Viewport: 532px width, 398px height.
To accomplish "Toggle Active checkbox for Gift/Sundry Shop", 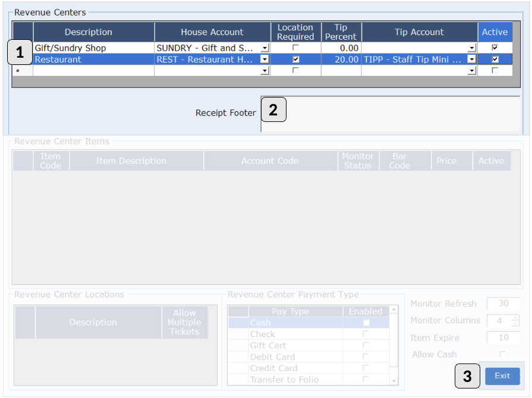I will click(495, 48).
